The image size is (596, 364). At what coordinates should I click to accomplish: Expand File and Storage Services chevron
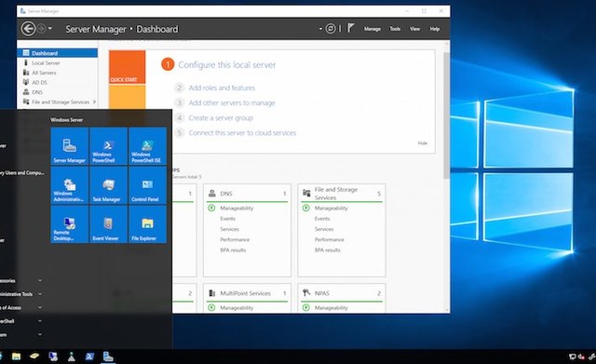pyautogui.click(x=94, y=101)
